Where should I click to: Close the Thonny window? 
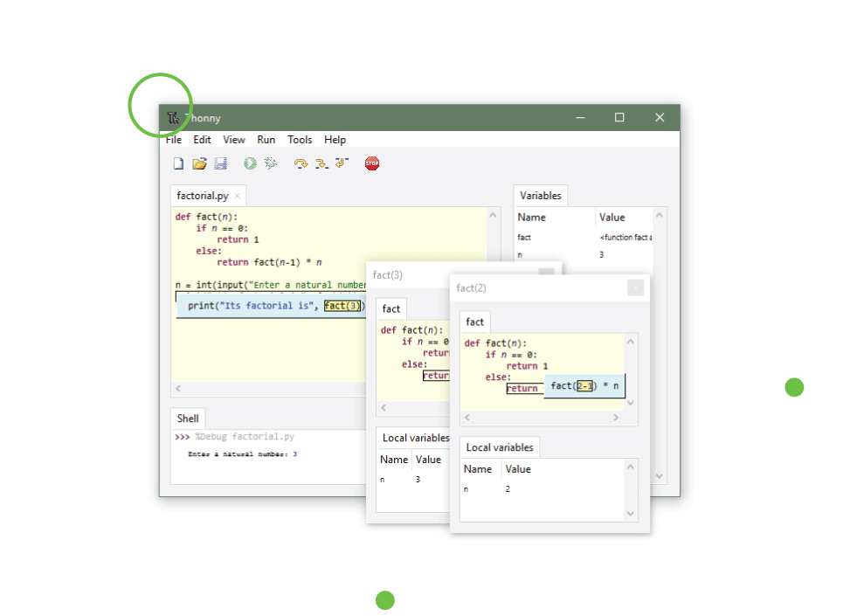pos(660,117)
